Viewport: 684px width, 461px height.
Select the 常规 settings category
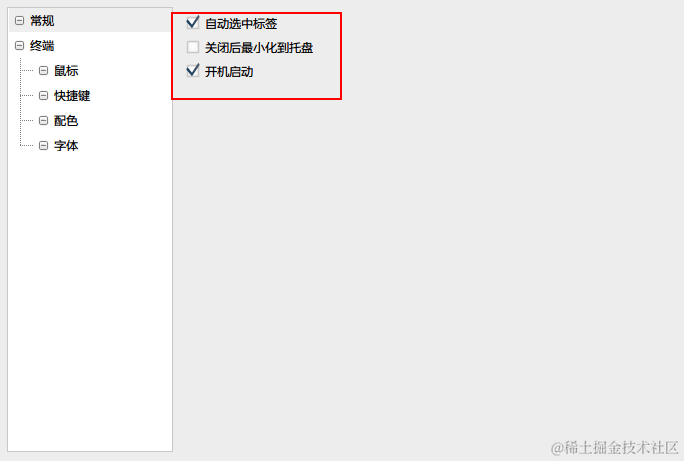click(x=42, y=20)
